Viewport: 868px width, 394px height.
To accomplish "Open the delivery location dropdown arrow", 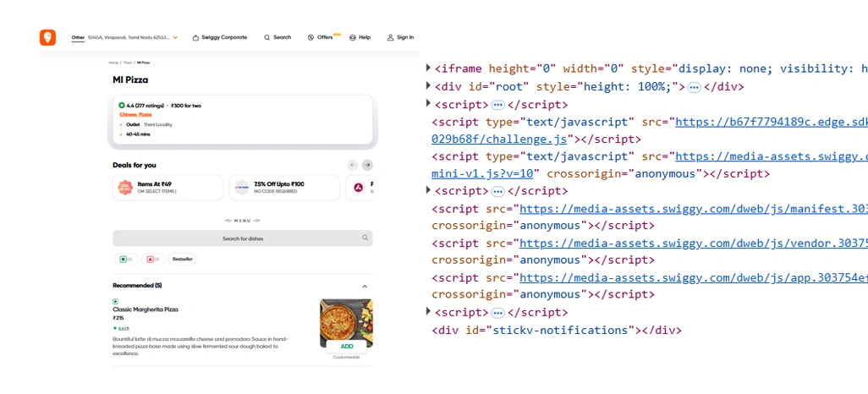I will point(175,37).
